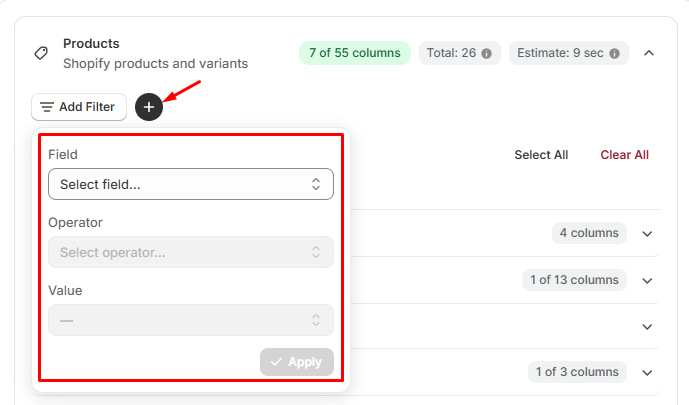The width and height of the screenshot is (689, 405).
Task: Collapse the Products section with up chevron
Action: coord(649,53)
